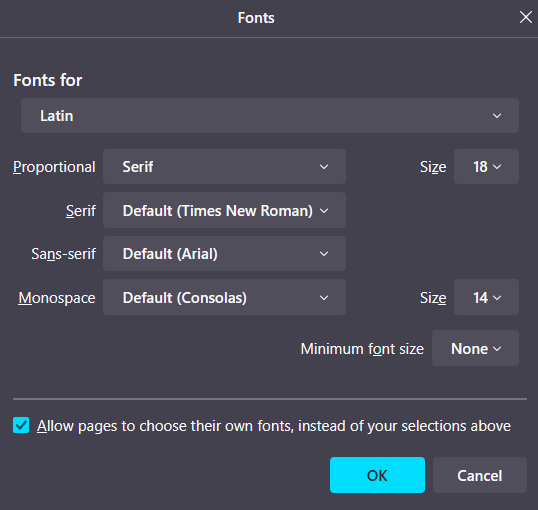
Task: Change the proportional font size 18
Action: coord(486,166)
